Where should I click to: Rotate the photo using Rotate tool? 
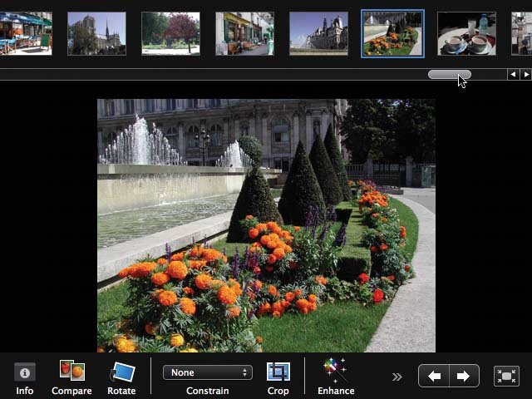click(121, 372)
